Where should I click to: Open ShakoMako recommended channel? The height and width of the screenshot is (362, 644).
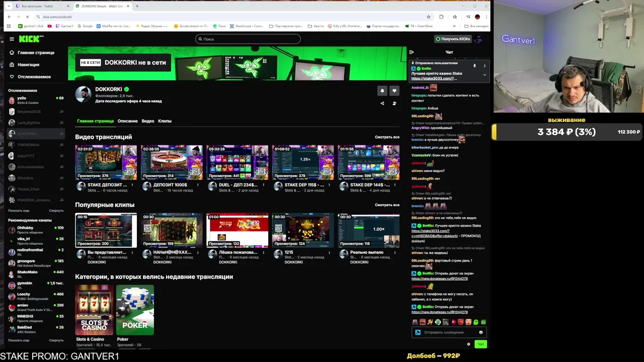coord(35,274)
